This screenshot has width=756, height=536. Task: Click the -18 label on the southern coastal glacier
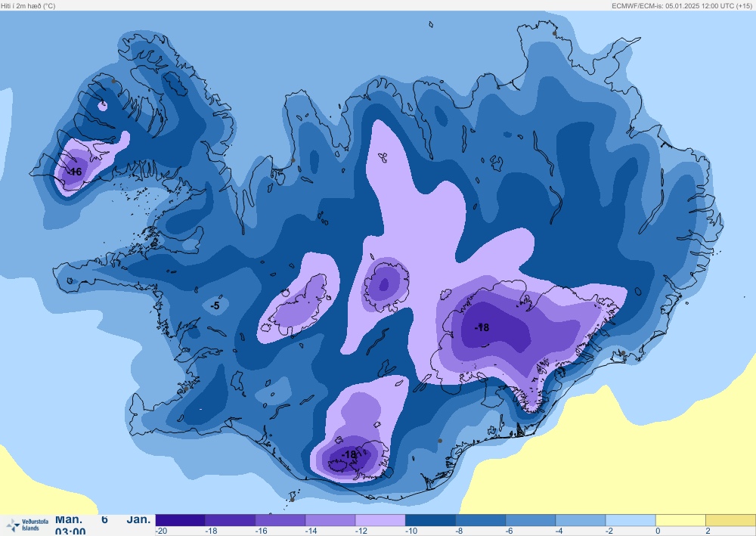(349, 454)
